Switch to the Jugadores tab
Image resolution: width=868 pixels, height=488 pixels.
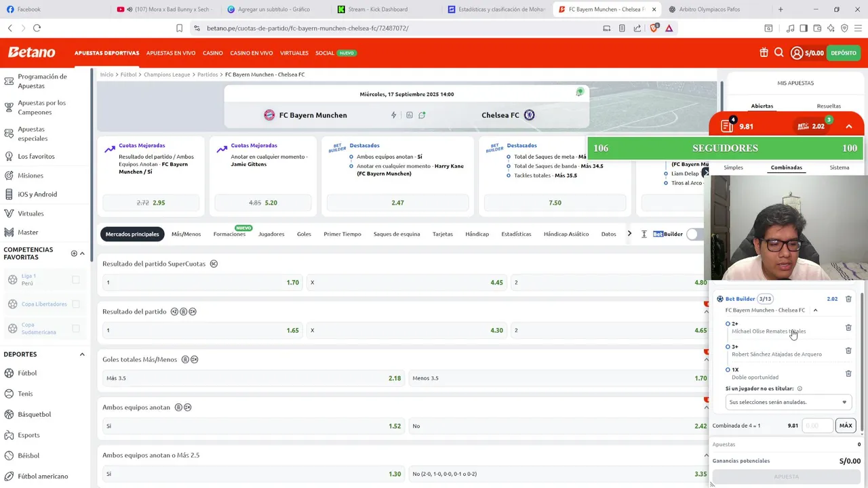point(271,234)
